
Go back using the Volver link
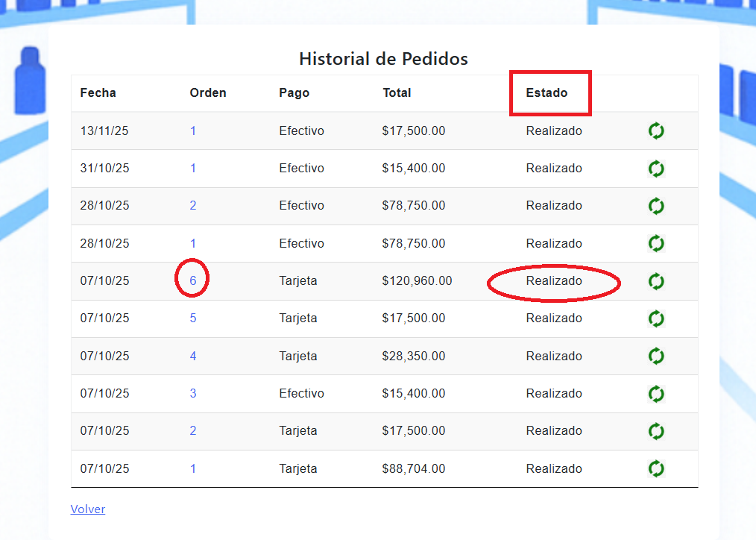point(88,509)
